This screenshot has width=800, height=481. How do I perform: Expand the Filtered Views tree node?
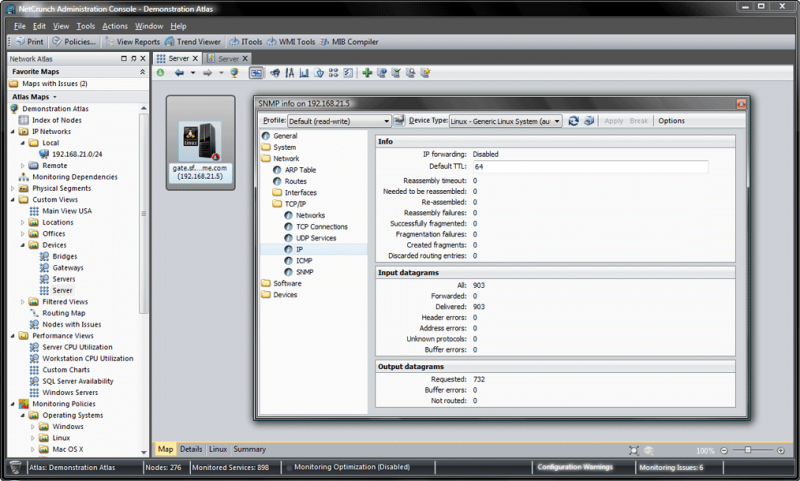tap(22, 302)
